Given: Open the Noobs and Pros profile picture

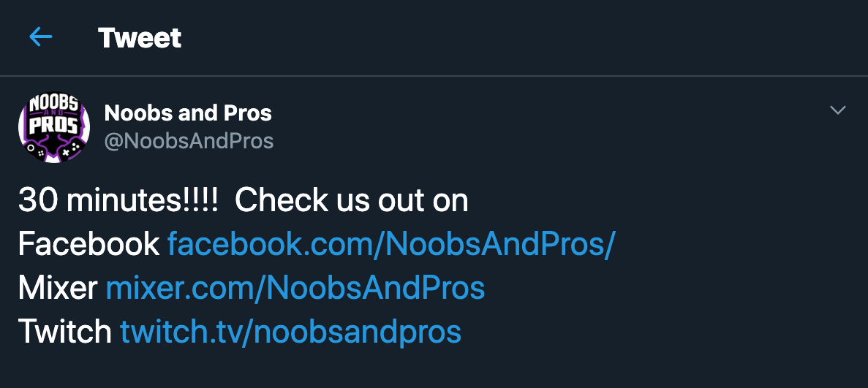Looking at the screenshot, I should tap(54, 127).
